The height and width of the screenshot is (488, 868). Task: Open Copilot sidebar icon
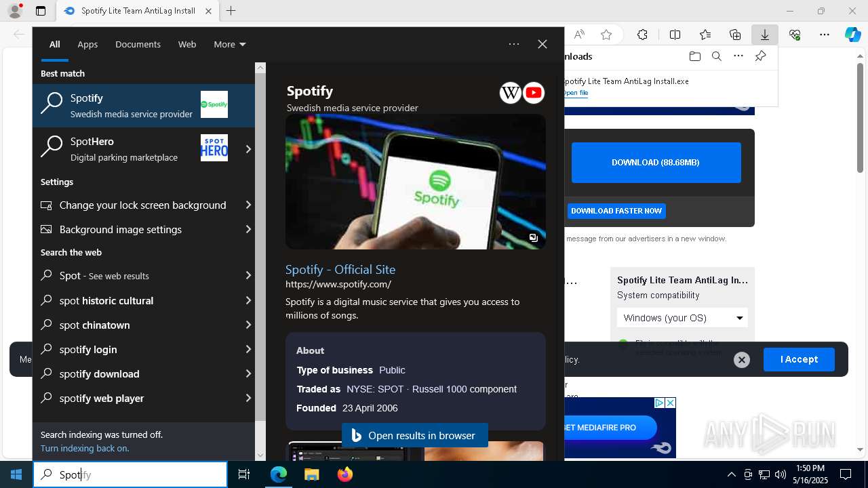click(852, 35)
